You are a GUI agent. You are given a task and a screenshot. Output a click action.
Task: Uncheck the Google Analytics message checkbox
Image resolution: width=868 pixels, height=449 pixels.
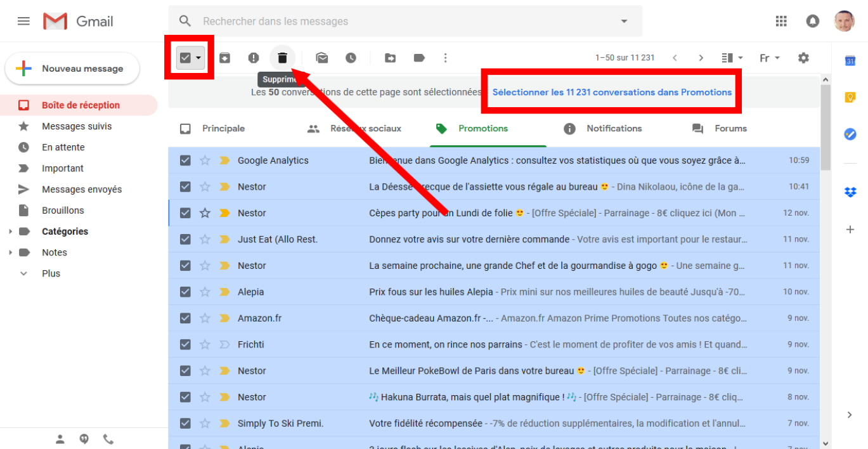(185, 160)
